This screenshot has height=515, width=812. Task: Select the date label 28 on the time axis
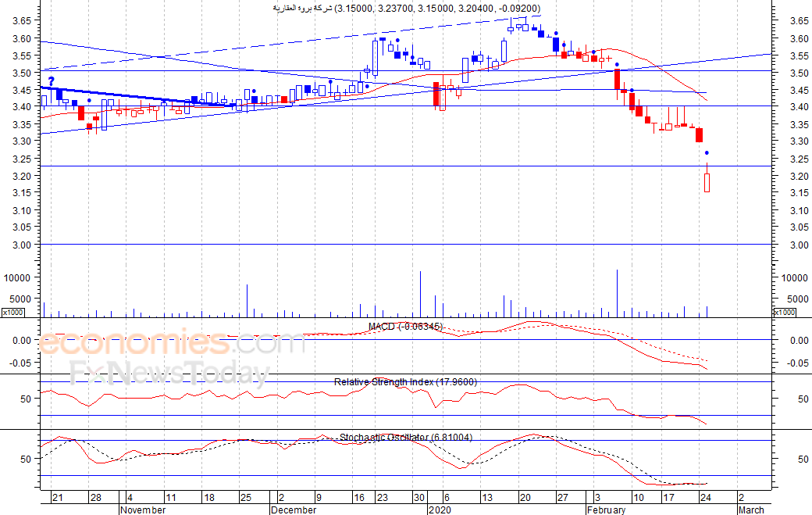pos(96,497)
